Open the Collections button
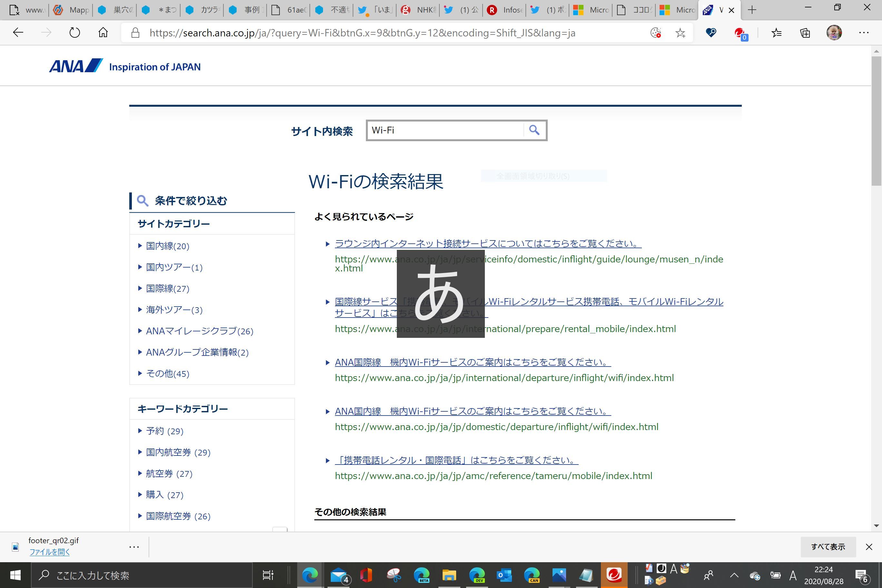The height and width of the screenshot is (588, 882). [805, 33]
